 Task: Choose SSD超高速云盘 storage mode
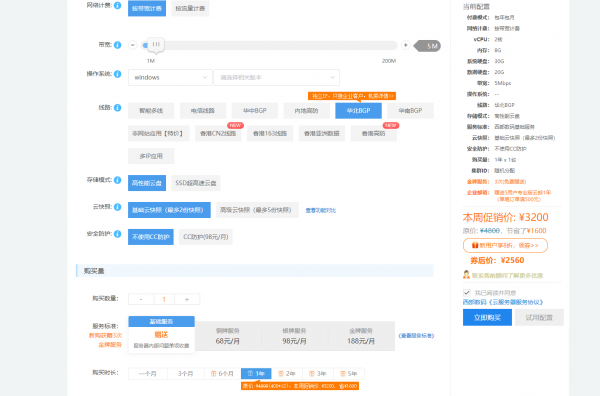(x=196, y=183)
